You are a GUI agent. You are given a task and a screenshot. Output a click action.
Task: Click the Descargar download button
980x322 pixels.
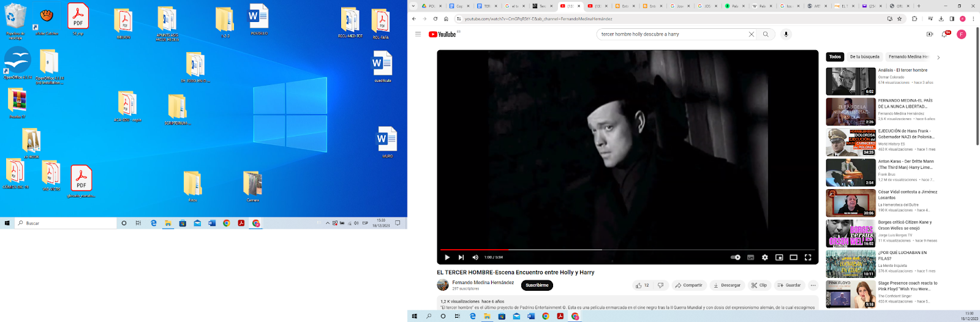(x=726, y=285)
